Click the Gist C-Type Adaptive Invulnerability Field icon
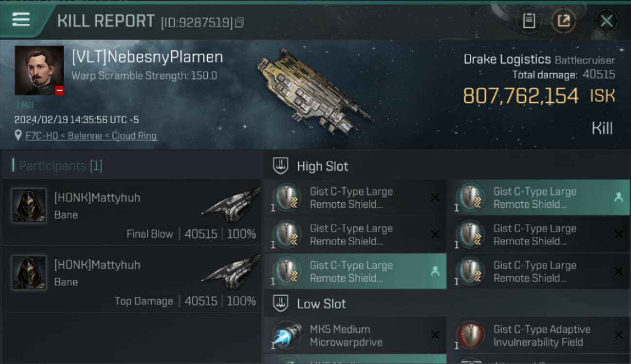This screenshot has height=364, width=631. (x=470, y=335)
